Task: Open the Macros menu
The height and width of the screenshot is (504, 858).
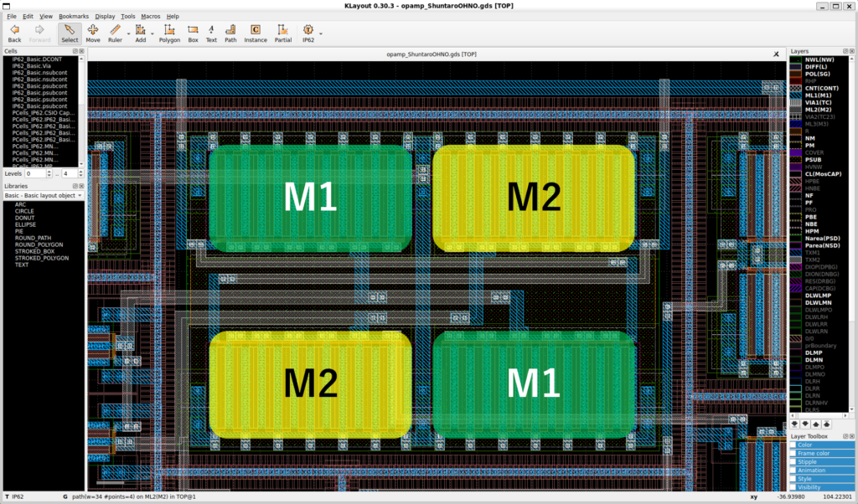Action: point(151,16)
